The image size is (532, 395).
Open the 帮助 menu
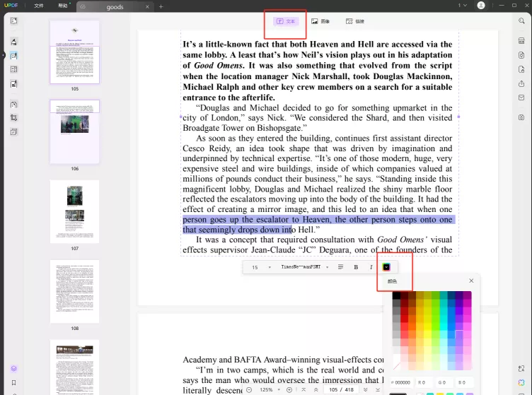point(63,6)
